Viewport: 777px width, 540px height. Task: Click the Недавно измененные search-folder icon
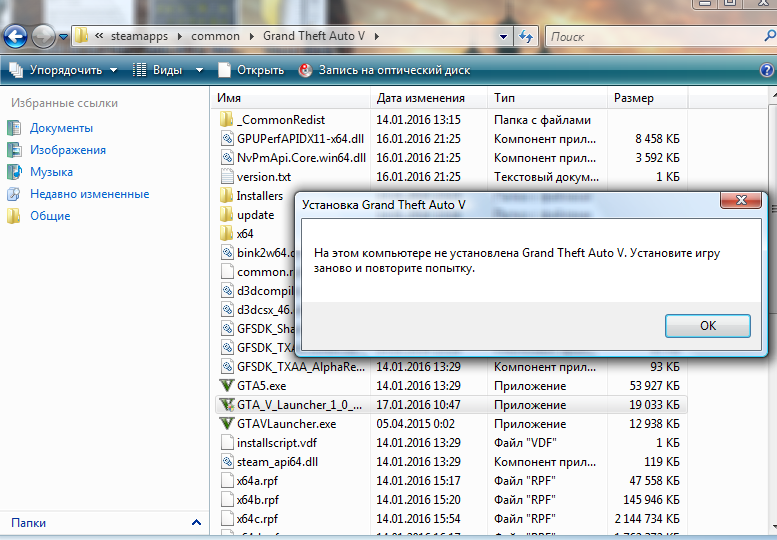(x=14, y=194)
